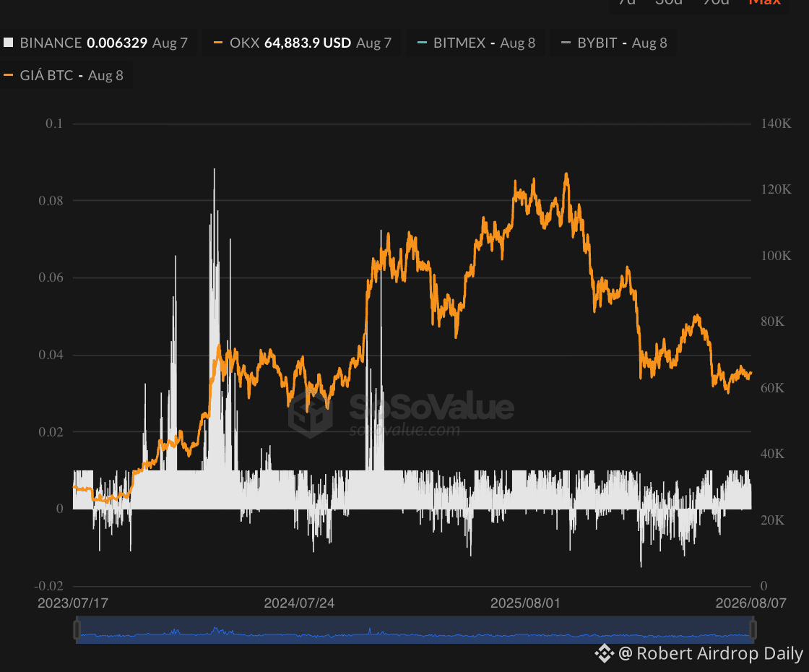Image resolution: width=809 pixels, height=672 pixels.
Task: Click the 60K right-axis label
Action: point(772,387)
